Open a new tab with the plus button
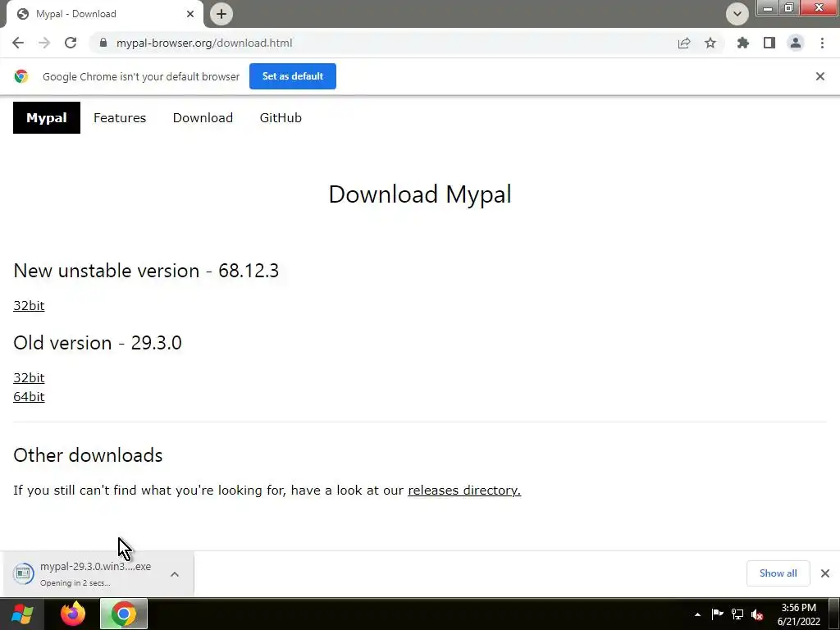The width and height of the screenshot is (840, 630). [x=221, y=14]
